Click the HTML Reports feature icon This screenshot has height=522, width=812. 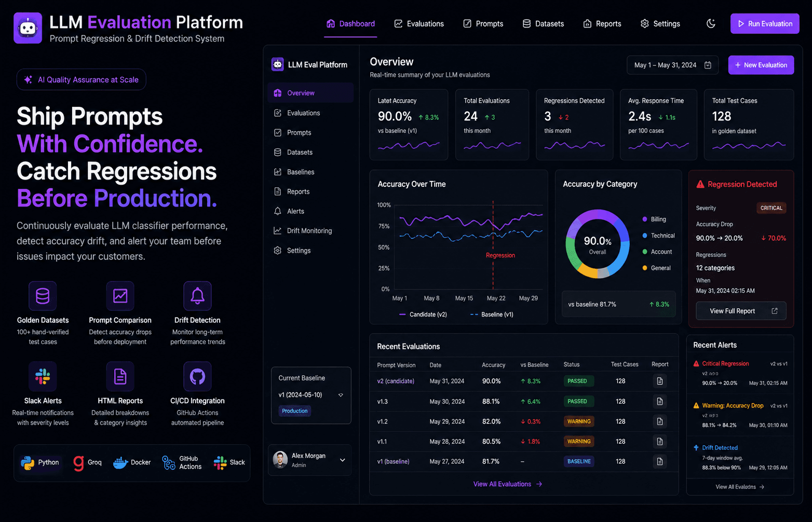(120, 376)
